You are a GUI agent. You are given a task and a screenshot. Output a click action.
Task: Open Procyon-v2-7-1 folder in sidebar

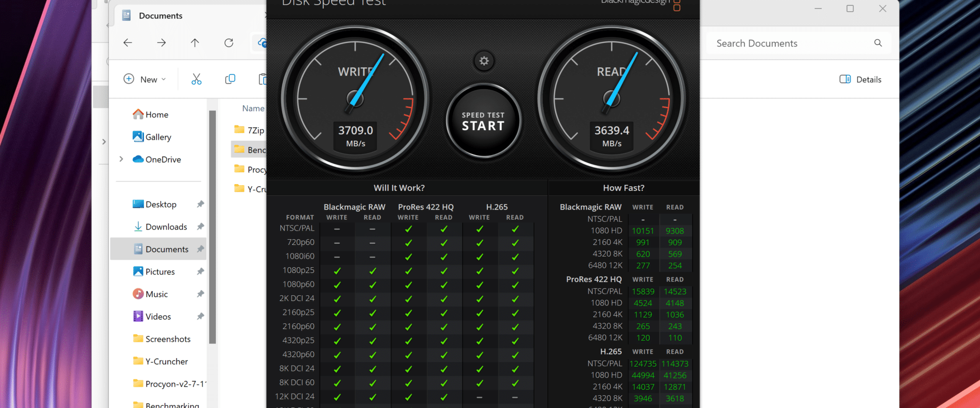point(169,384)
